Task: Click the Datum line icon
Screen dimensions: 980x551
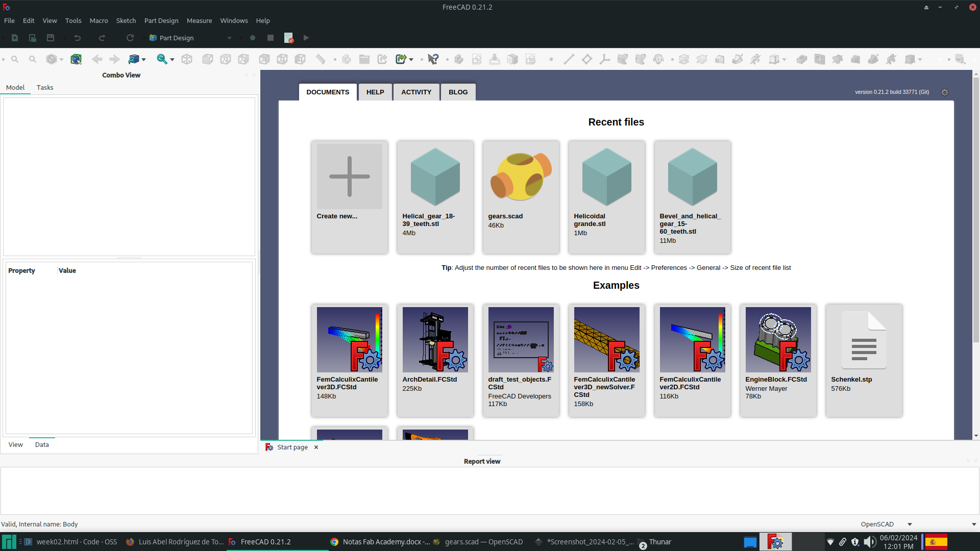Action: pyautogui.click(x=569, y=59)
